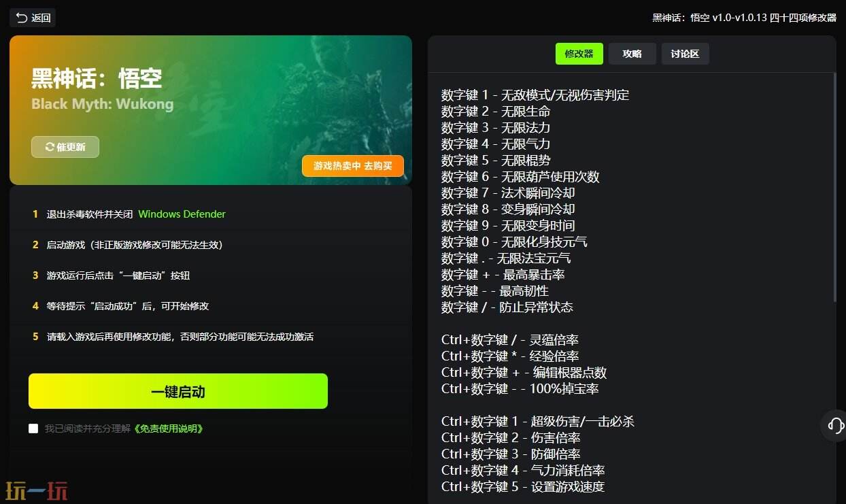Click 数字键 7 - 法术瞬间冷却 line

click(508, 193)
